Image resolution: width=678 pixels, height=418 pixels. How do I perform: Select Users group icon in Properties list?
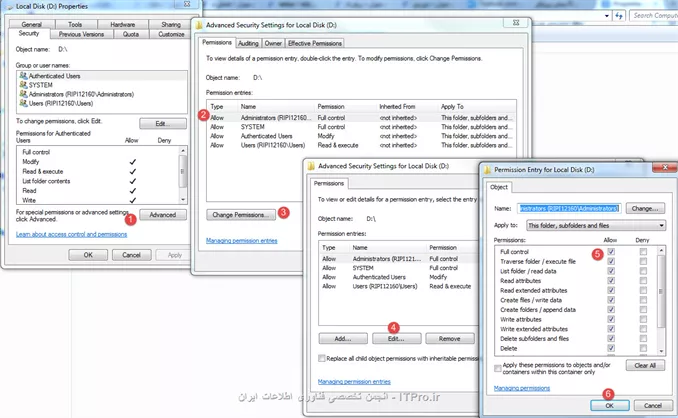click(x=23, y=103)
